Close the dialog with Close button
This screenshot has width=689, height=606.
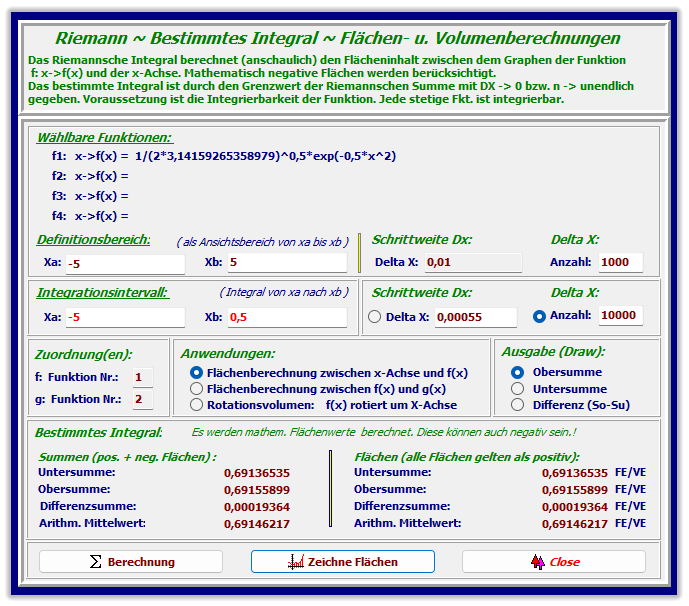(x=553, y=562)
